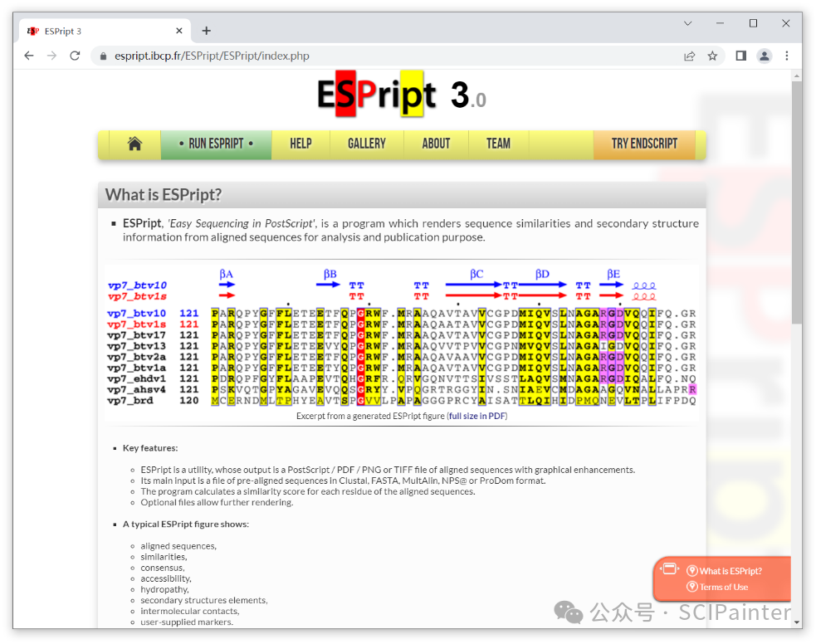Screen dimensions: 816x644
Task: Bookmark this page with the star icon
Action: click(x=712, y=56)
